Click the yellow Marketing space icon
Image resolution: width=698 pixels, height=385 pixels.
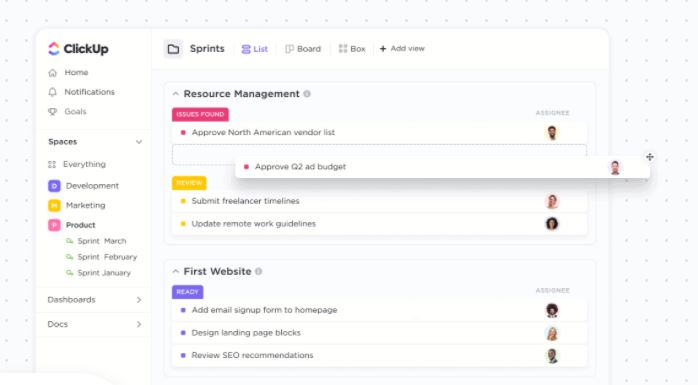click(x=54, y=205)
